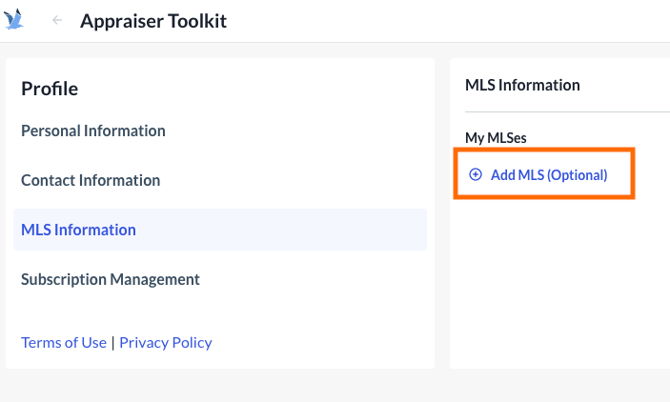
Task: Click the pipe separator between the footer links
Action: (113, 342)
